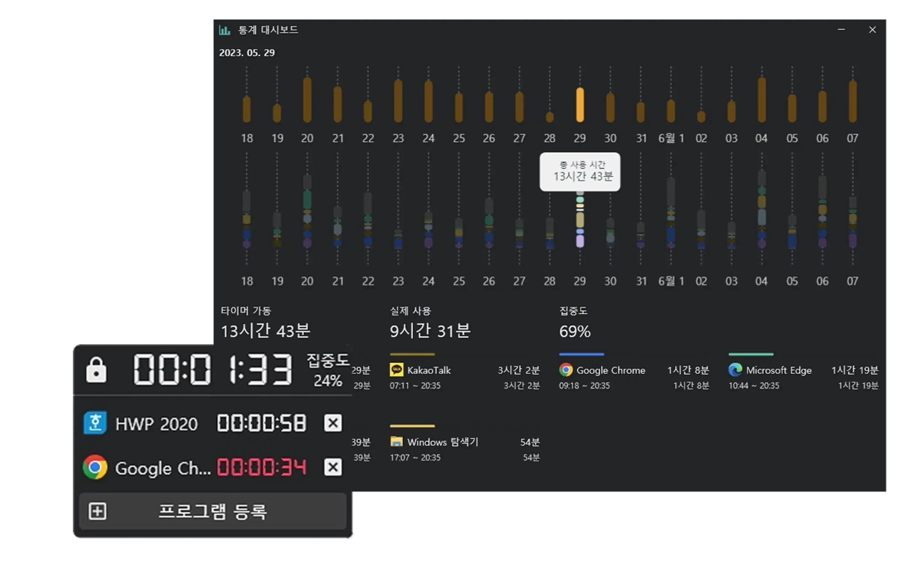Click Windows 탐색기 usage 54분
924x568 pixels.
pyautogui.click(x=530, y=442)
